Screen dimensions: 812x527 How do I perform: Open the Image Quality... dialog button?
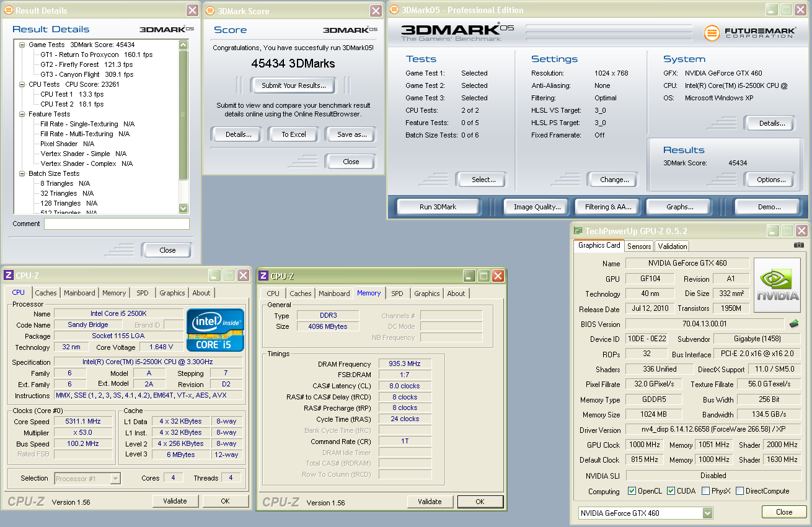click(537, 207)
